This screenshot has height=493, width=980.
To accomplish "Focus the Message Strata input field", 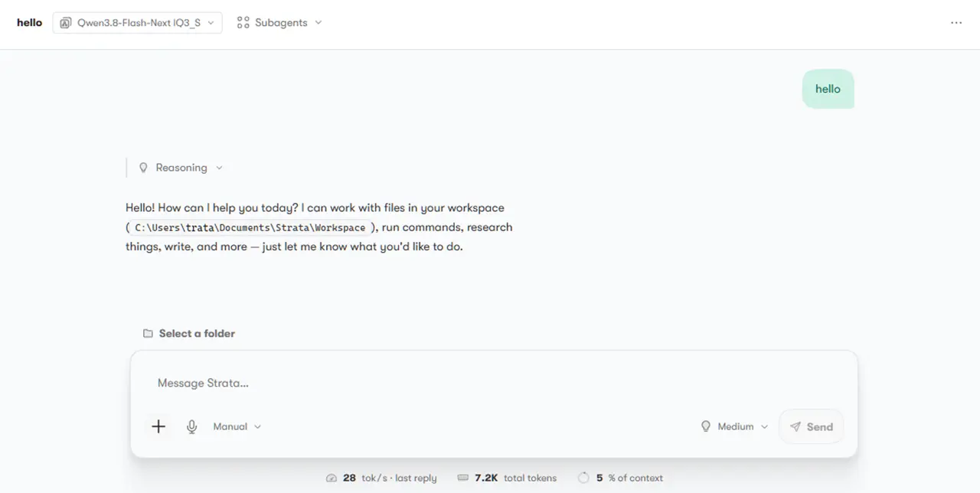I will click(494, 383).
